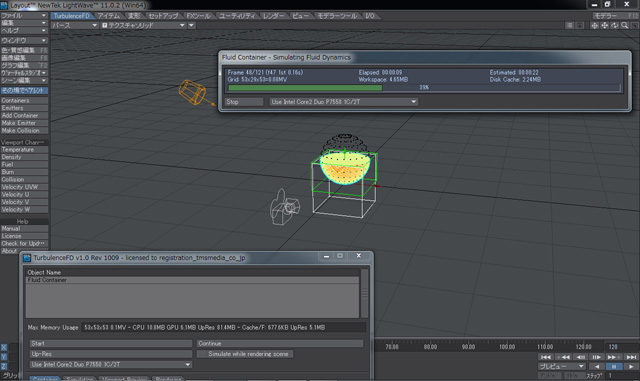Image resolution: width=640 pixels, height=381 pixels.
Task: Show the Temperature viewport channel
Action: (24, 149)
